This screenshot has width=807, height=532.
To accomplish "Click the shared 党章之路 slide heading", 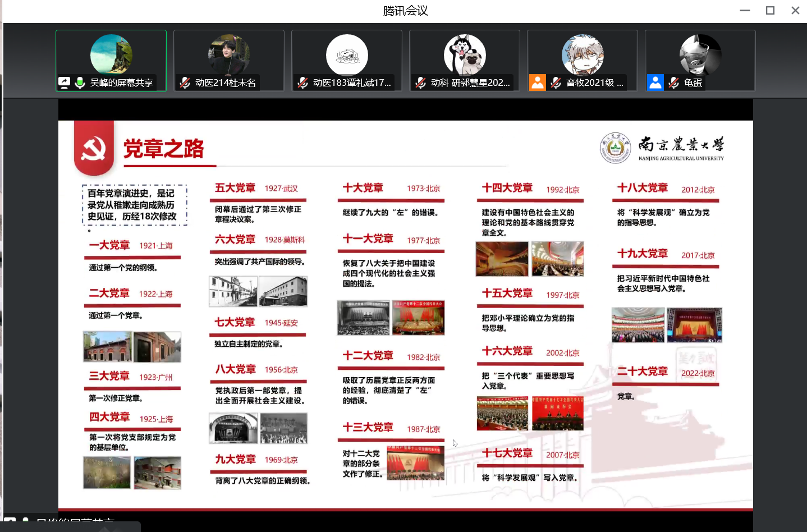I will [x=163, y=149].
